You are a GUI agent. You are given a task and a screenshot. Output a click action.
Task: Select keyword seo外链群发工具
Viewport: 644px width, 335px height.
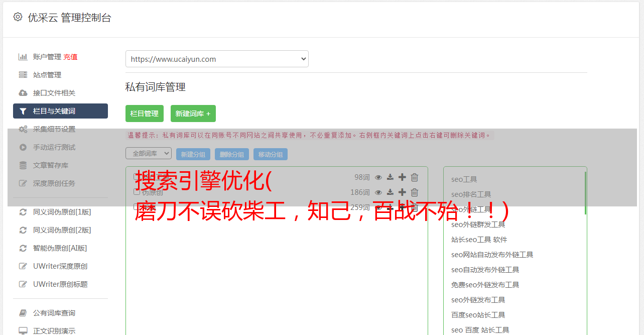point(478,225)
